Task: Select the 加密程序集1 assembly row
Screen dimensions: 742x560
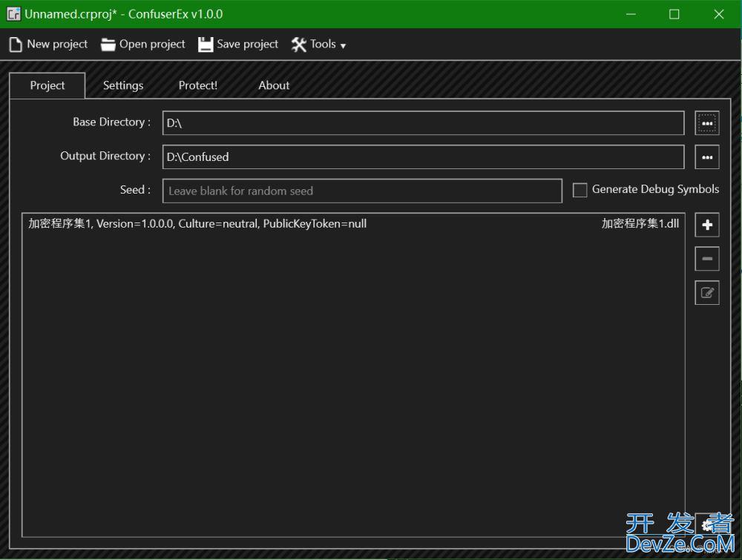Action: tap(353, 224)
